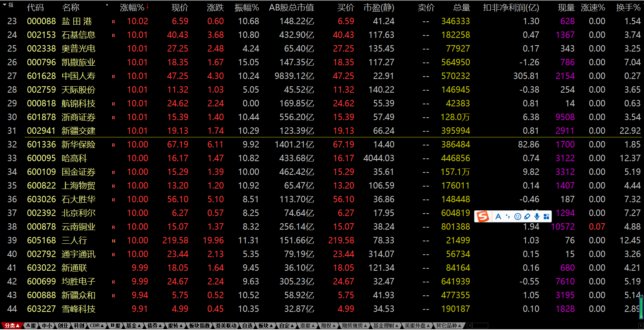Expand the 股转 tab menu

pos(175,326)
